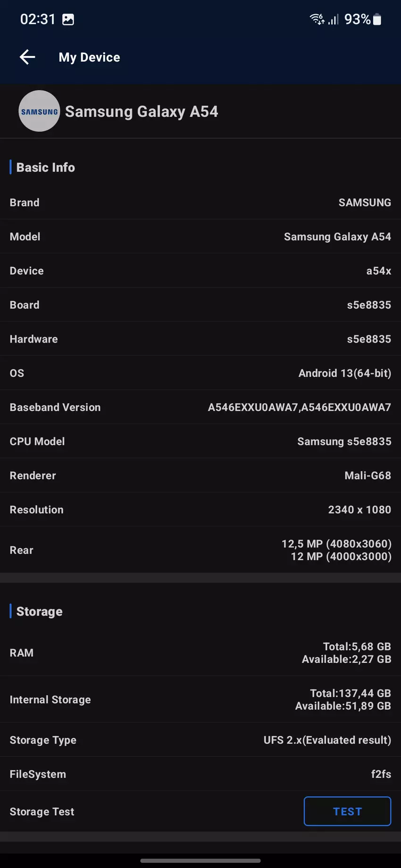Tap the picture notification icon in status bar

pos(68,19)
